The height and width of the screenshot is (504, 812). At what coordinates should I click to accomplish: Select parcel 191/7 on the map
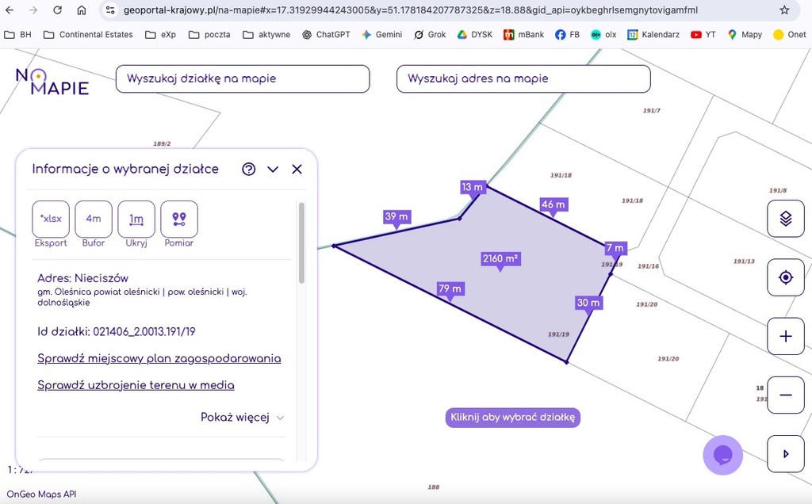pyautogui.click(x=652, y=111)
